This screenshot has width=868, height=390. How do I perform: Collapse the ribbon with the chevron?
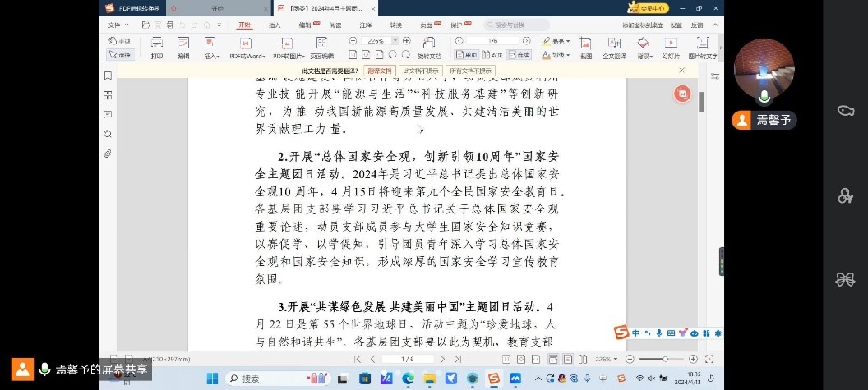pos(714,25)
